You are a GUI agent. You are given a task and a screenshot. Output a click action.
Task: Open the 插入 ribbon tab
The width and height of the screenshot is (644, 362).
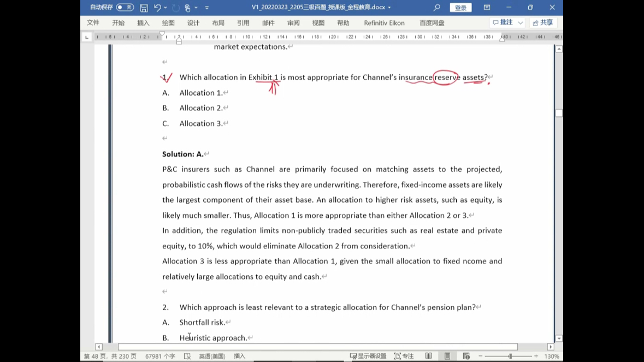[x=143, y=23]
